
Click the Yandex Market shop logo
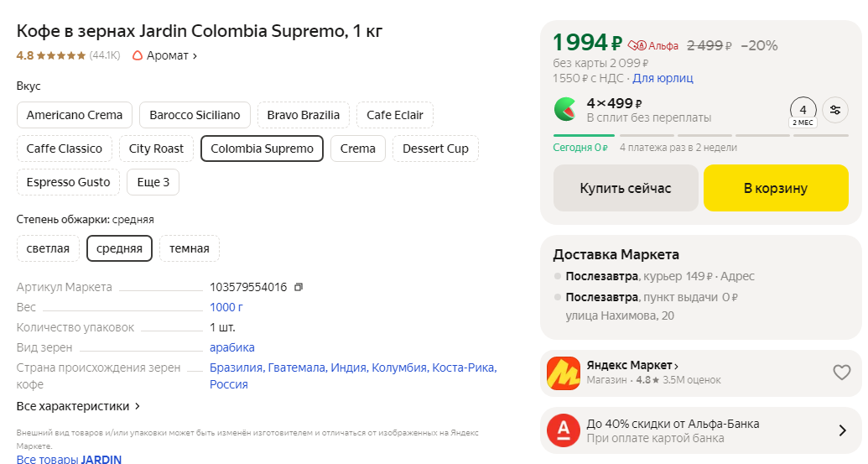pyautogui.click(x=564, y=373)
